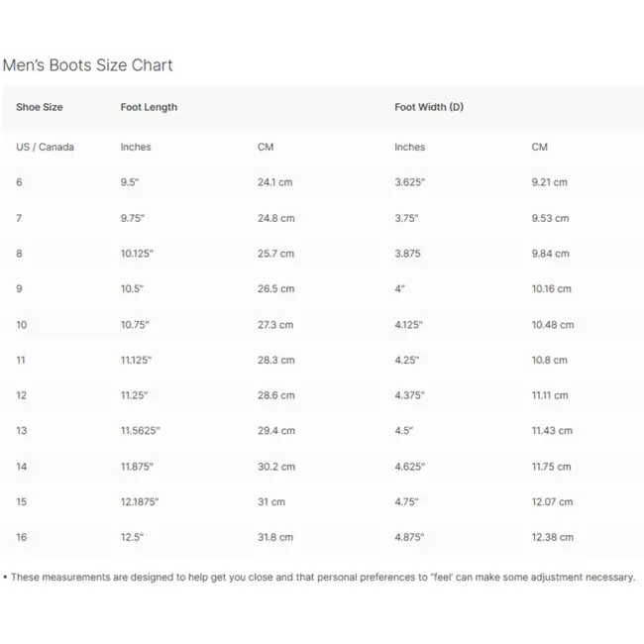This screenshot has height=644, width=644.
Task: Select shoe size 15 row label
Action: pyautogui.click(x=22, y=502)
